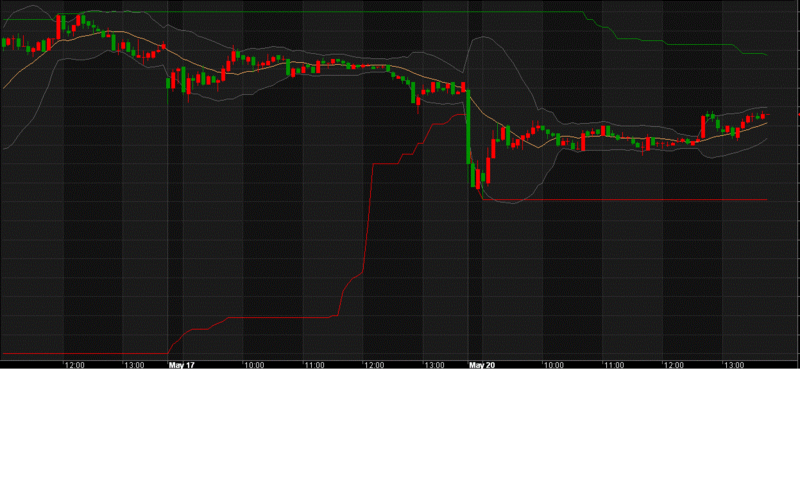Click the May 20 date label
This screenshot has height=484, width=800.
tap(482, 365)
